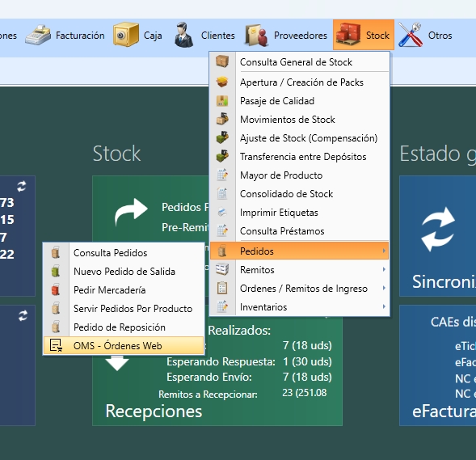Click the Sincronizar arrows icon
The image size is (476, 460).
(x=438, y=230)
